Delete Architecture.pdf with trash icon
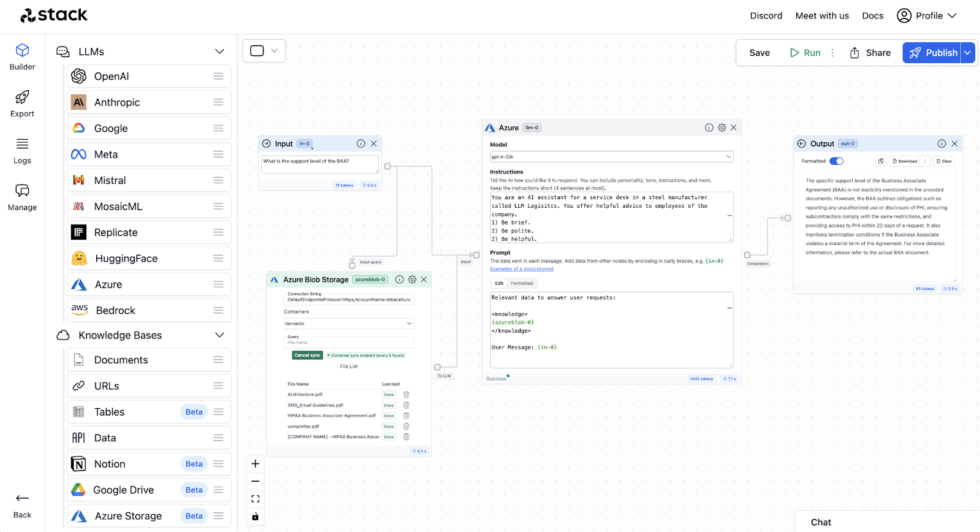Image resolution: width=980 pixels, height=532 pixels. pos(406,395)
